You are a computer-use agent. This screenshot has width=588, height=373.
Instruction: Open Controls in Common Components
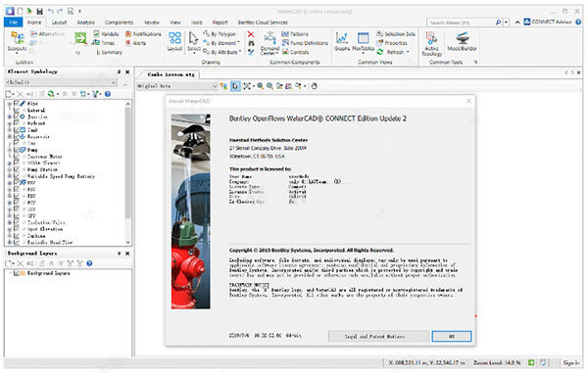click(x=296, y=53)
